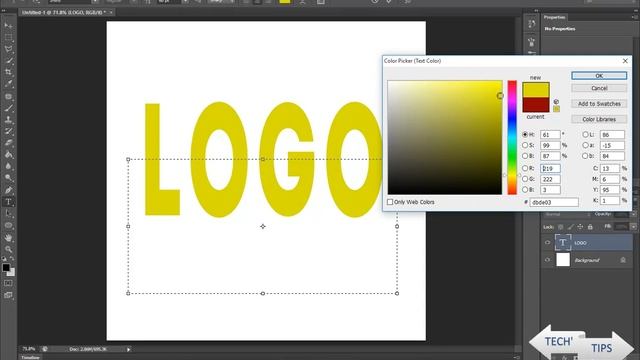Click the text color swatch in options bar

click(x=284, y=2)
